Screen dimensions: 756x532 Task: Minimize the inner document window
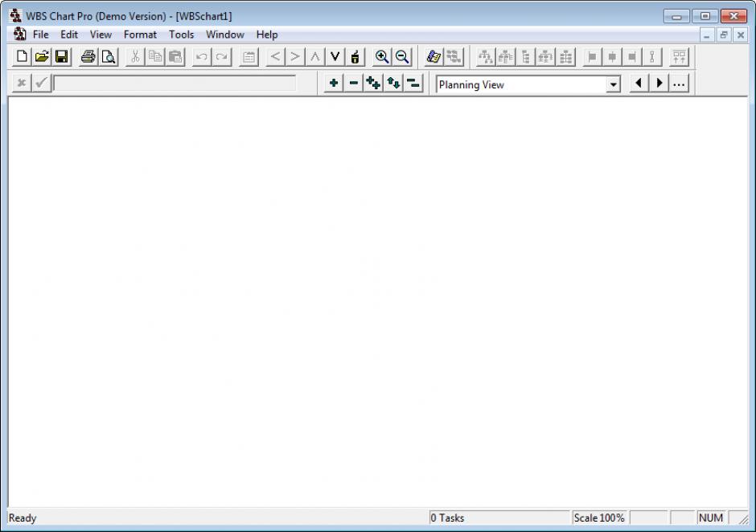tap(706, 35)
